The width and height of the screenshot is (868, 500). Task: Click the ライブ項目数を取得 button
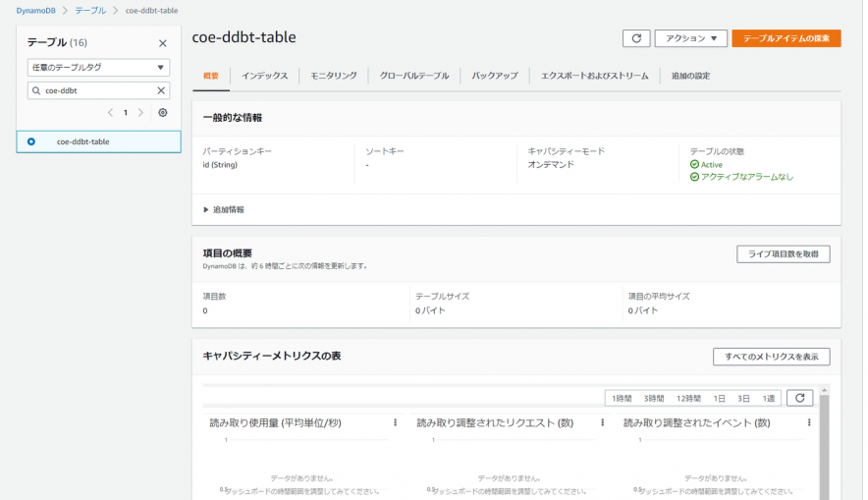[783, 254]
